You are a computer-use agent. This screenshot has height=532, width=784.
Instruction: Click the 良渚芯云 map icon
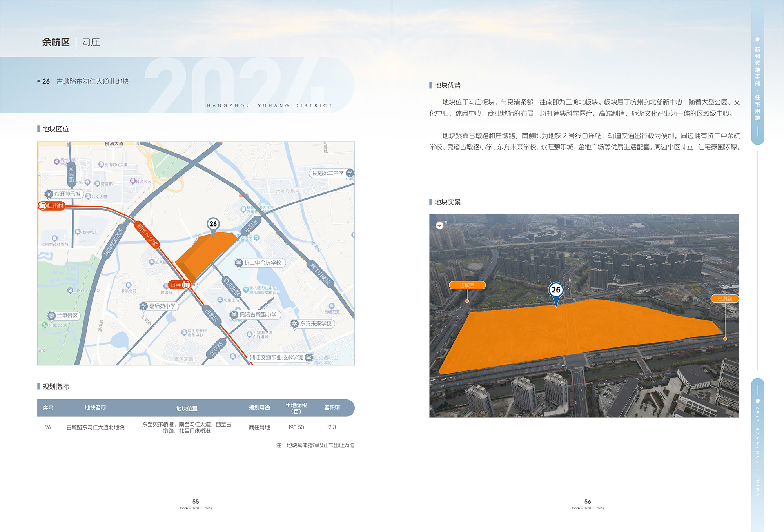(132, 181)
